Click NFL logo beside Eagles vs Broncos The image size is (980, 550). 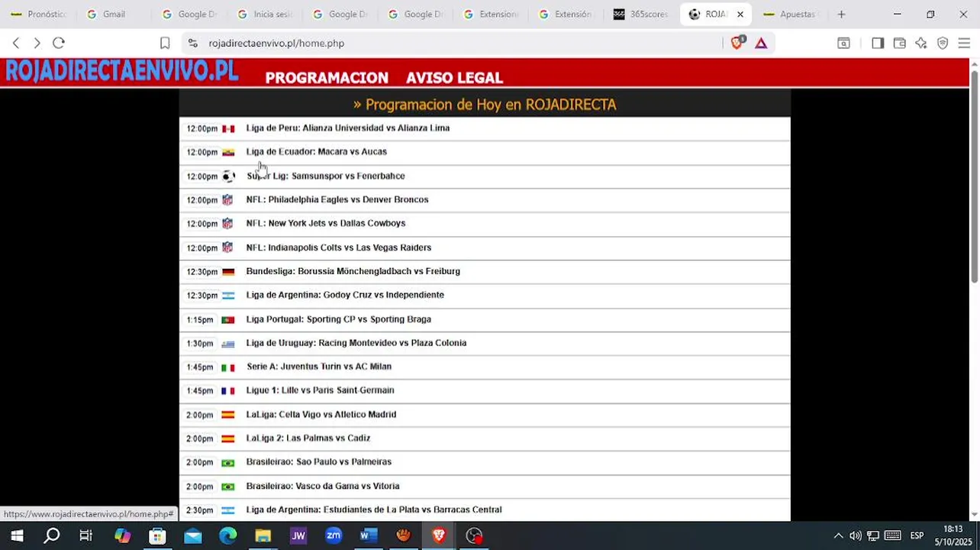[x=227, y=199]
